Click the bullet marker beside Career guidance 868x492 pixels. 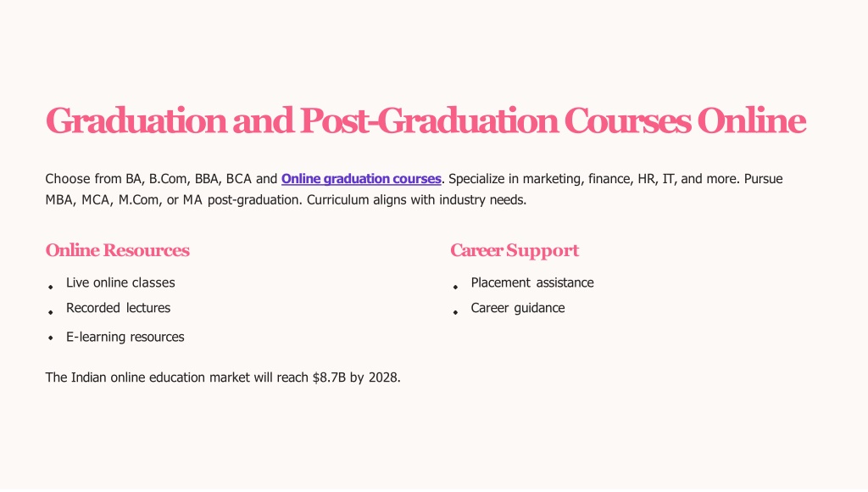tap(455, 312)
